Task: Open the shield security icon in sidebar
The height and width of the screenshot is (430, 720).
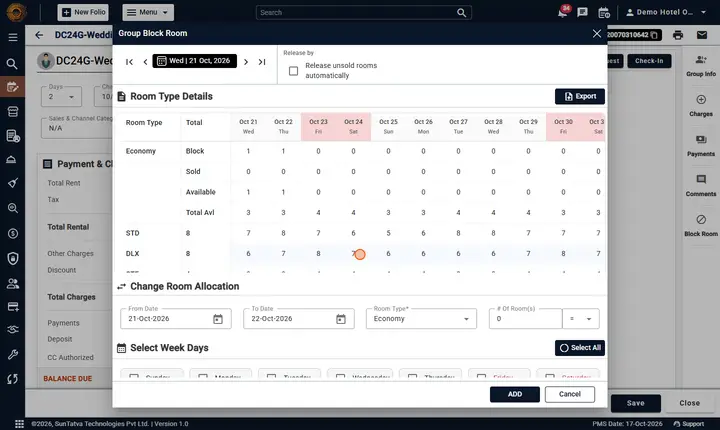Action: [x=12, y=259]
